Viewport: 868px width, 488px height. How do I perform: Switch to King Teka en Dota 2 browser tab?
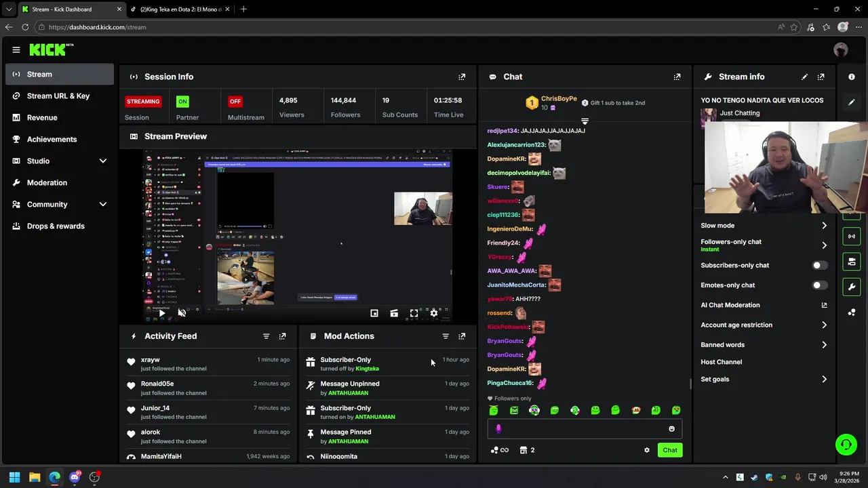[182, 9]
